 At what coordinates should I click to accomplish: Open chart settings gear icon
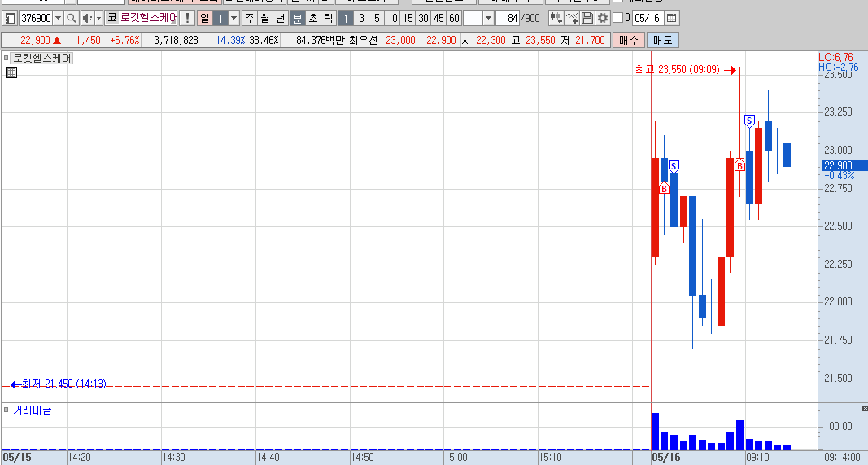tap(602, 18)
